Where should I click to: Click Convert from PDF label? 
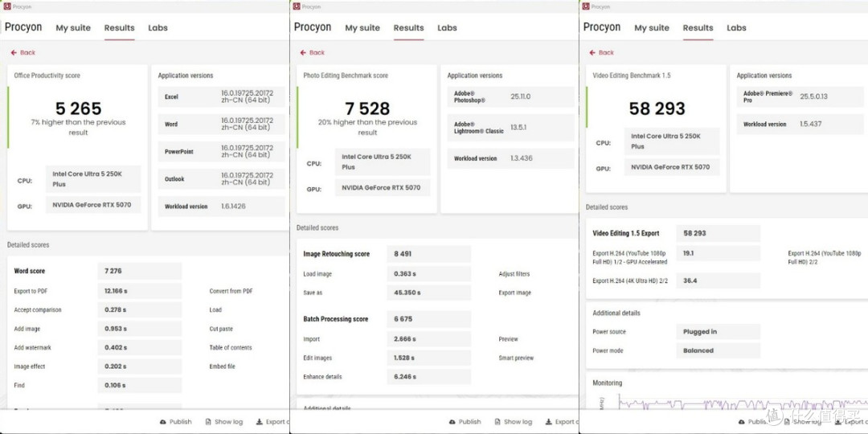[231, 291]
